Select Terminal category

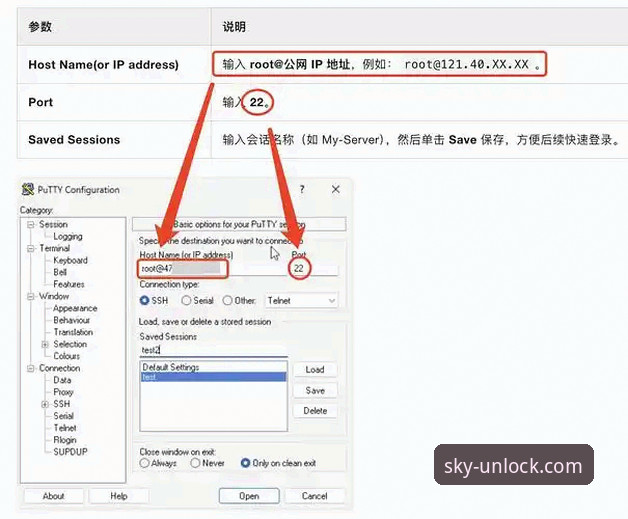tap(54, 248)
